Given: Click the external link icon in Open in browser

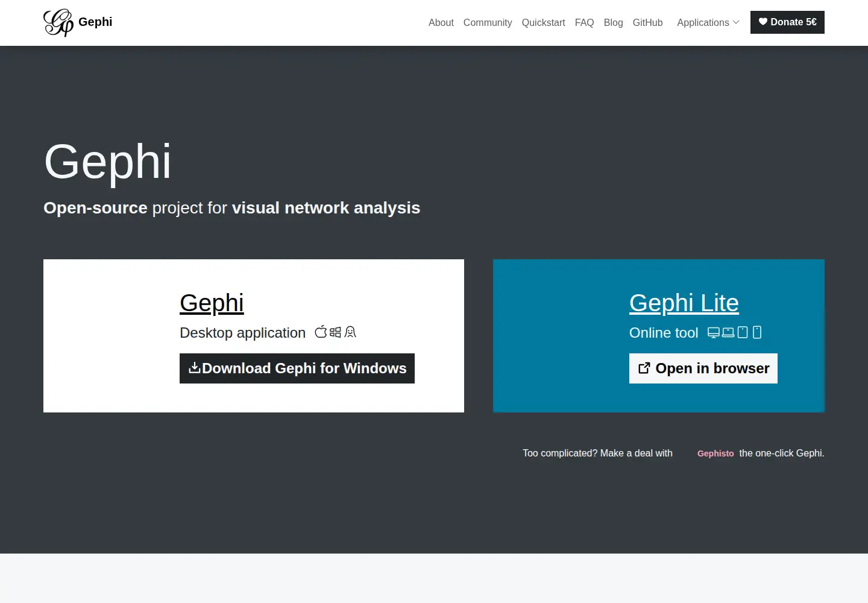Looking at the screenshot, I should pos(644,368).
